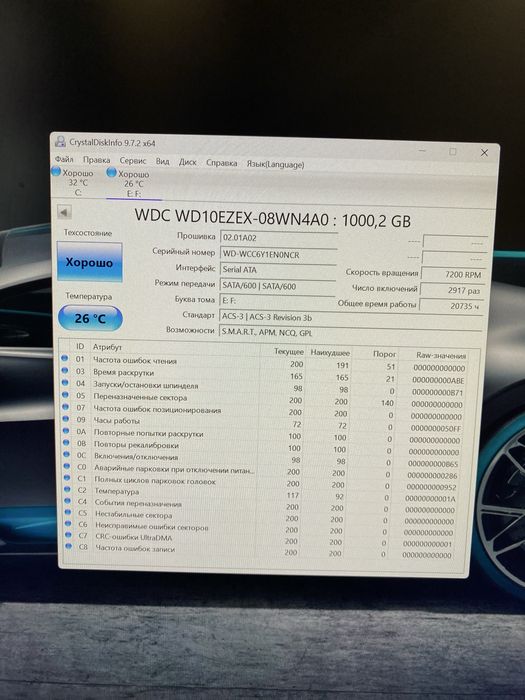The width and height of the screenshot is (525, 700).
Task: Click current value 117 in Температура row
Action: click(292, 495)
